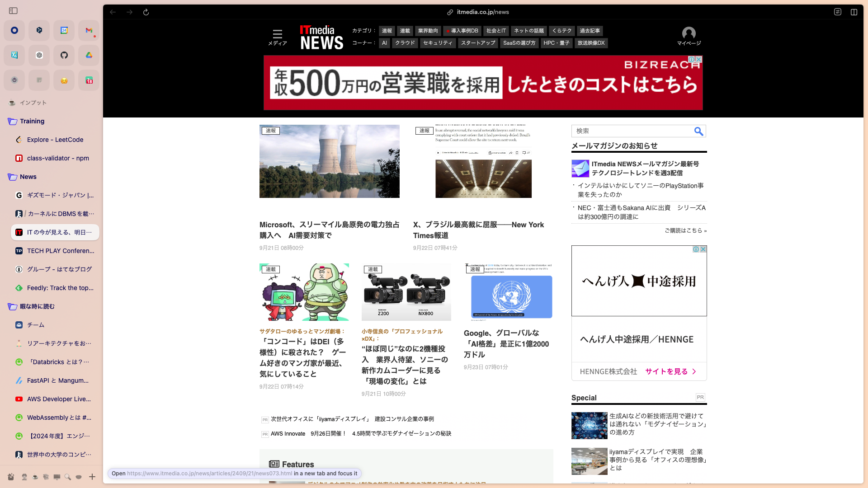This screenshot has width=868, height=488.
Task: Open Google AI格差 article headline
Action: coord(506,344)
